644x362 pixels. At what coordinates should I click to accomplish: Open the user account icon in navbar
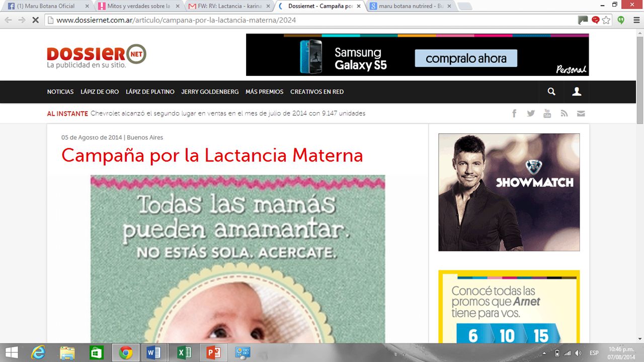click(x=577, y=92)
